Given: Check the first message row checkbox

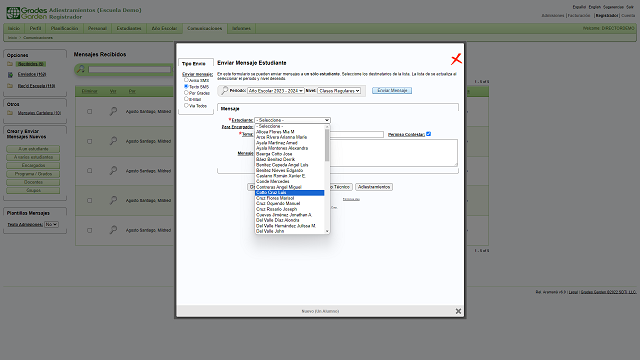Looking at the screenshot, I should [x=89, y=111].
